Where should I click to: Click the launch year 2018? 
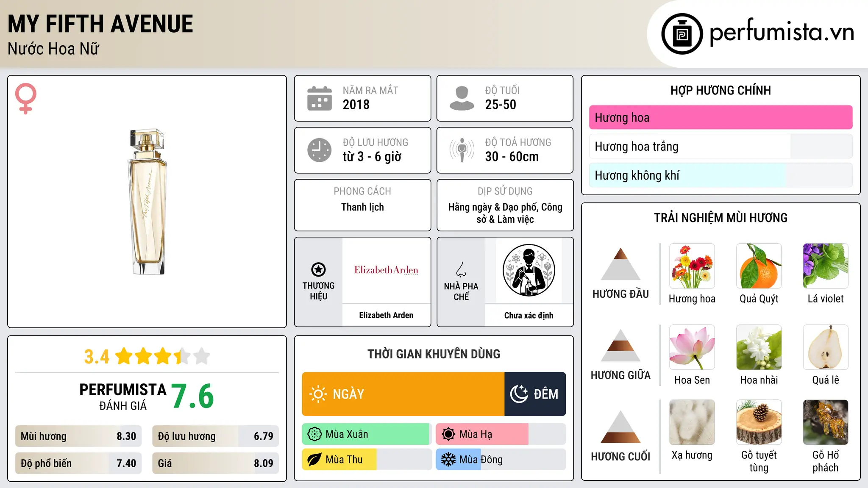coord(356,105)
